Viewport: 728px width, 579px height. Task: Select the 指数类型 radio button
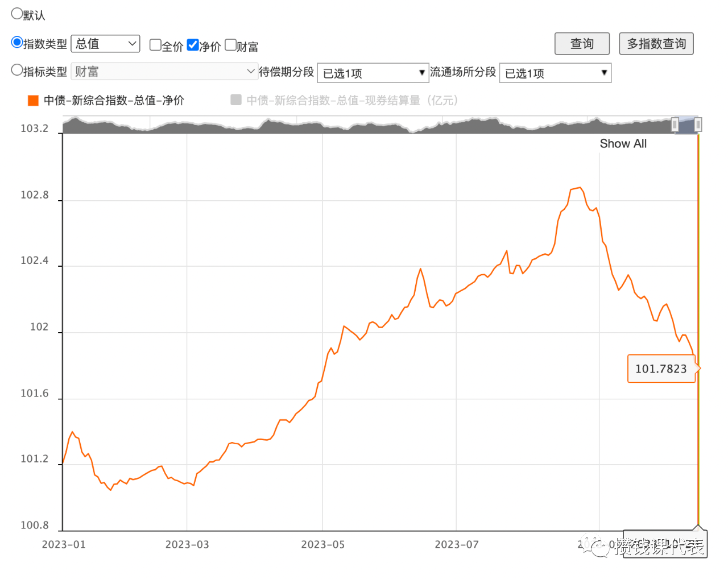(17, 43)
